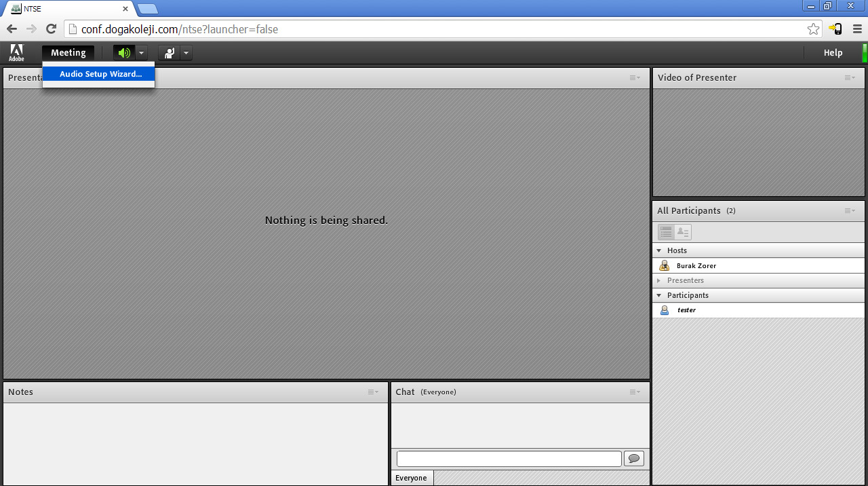Mute the green speaker audio icon
This screenshot has height=486, width=868.
click(123, 53)
